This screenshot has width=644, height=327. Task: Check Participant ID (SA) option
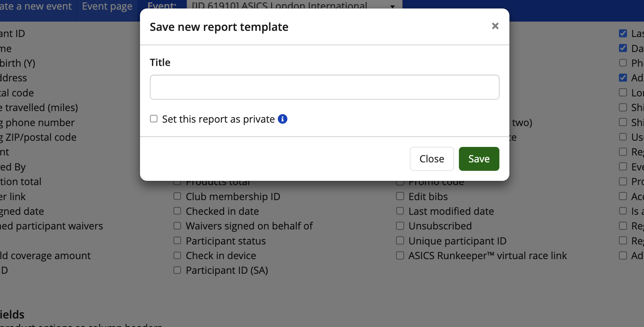(x=177, y=270)
